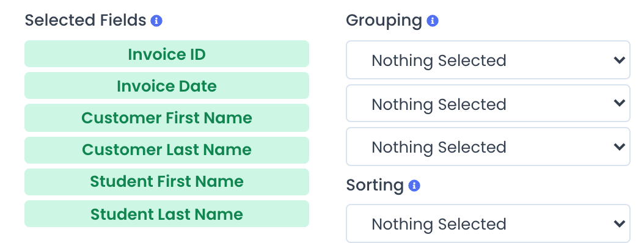Select the Invoice ID field chip
The height and width of the screenshot is (243, 644).
pos(167,54)
